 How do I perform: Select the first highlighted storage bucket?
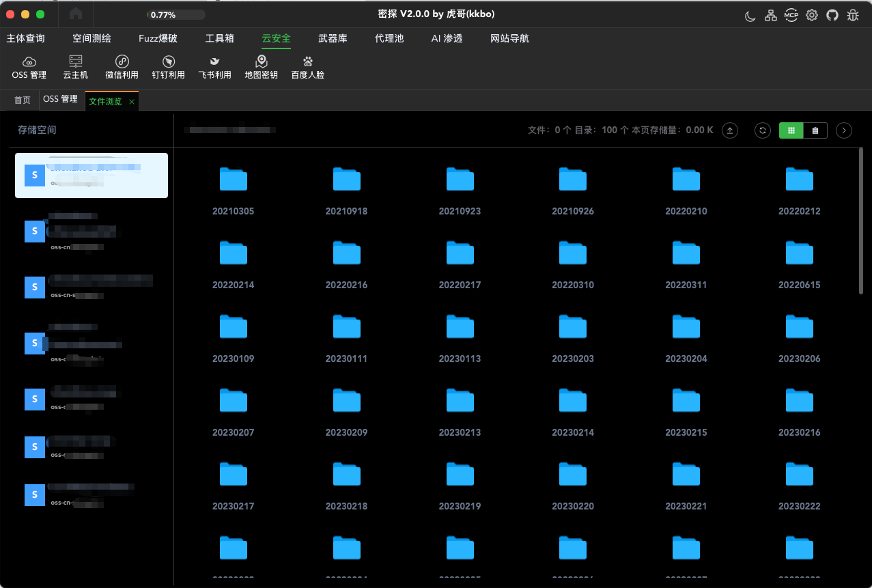coord(92,176)
